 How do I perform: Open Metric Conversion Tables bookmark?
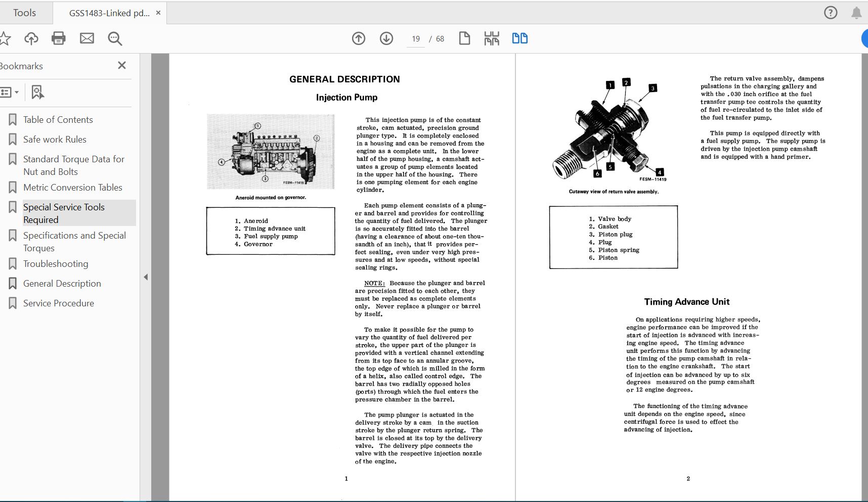pyautogui.click(x=73, y=188)
